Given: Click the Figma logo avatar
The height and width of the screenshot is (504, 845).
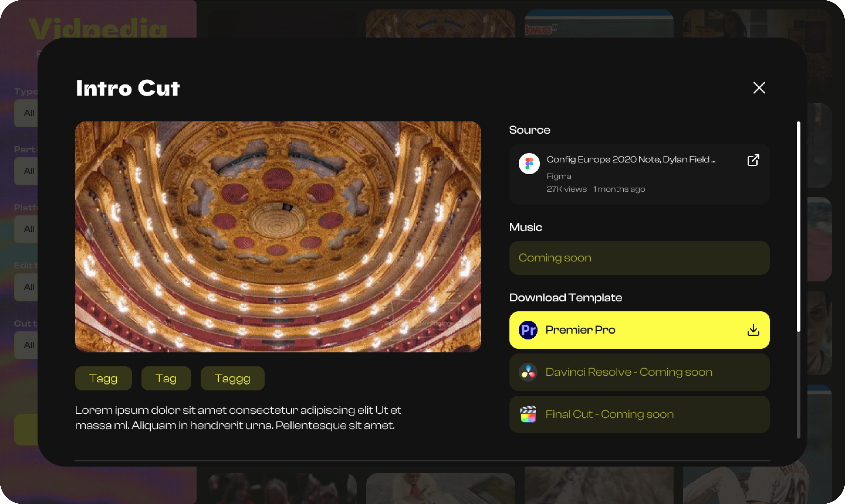Looking at the screenshot, I should pyautogui.click(x=529, y=163).
